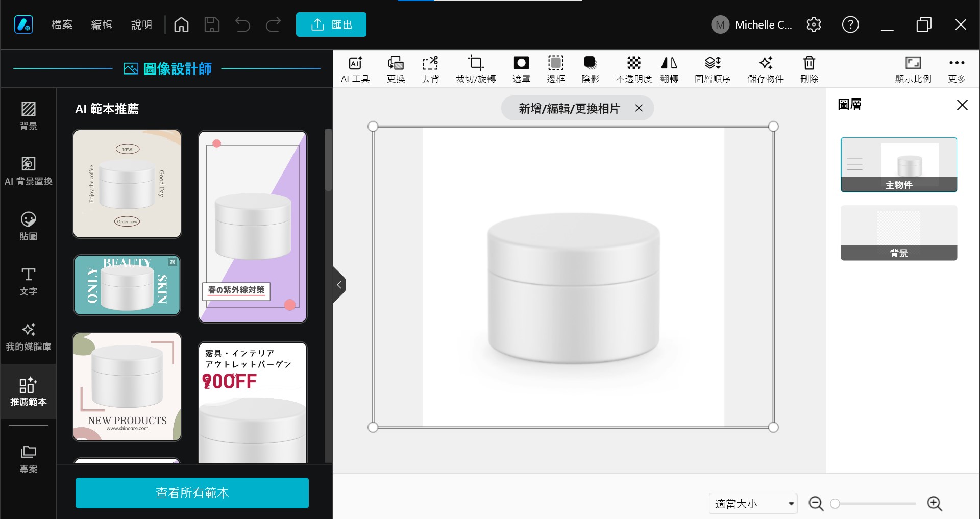Click the 新增/編輯/更換相片 label
This screenshot has width=980, height=519.
[569, 108]
